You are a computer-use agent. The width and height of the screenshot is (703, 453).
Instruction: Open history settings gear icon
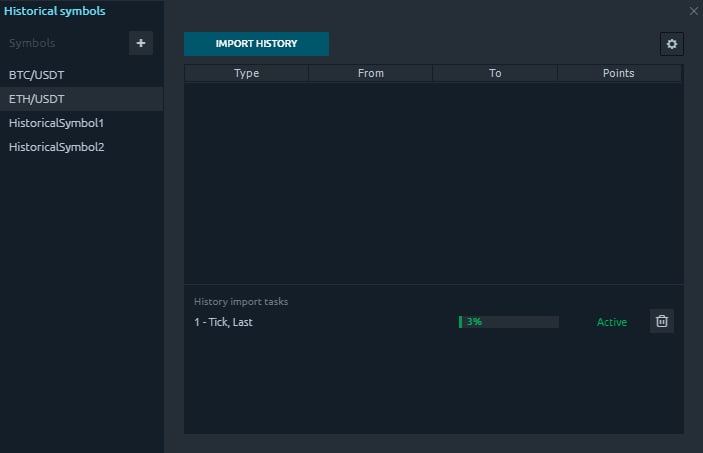coord(671,44)
